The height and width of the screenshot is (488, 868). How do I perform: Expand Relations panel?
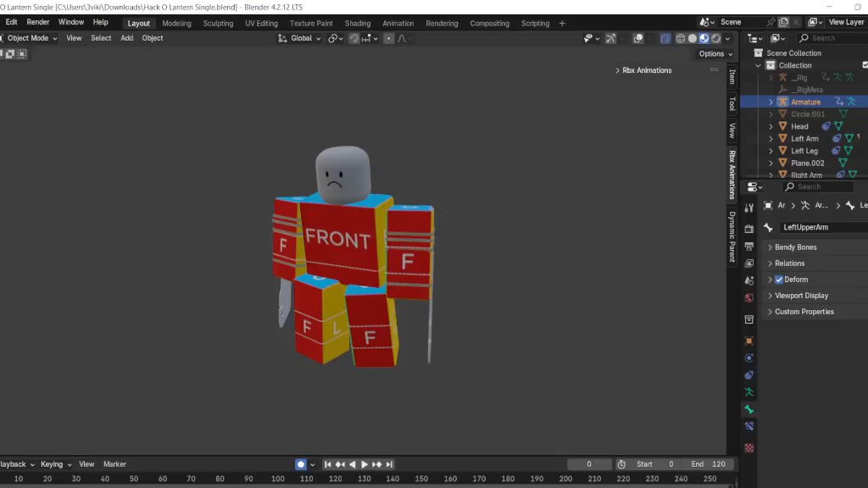(789, 263)
